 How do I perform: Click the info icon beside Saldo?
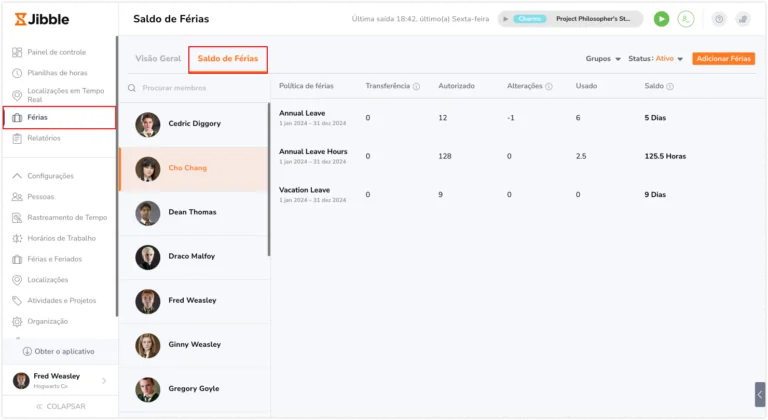tap(670, 87)
